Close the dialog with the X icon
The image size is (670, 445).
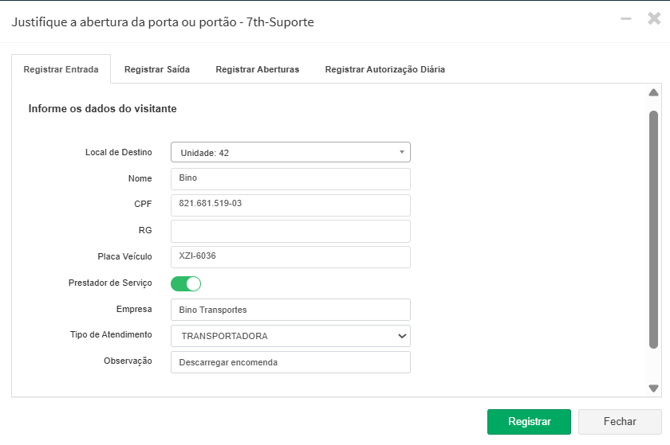[x=654, y=18]
